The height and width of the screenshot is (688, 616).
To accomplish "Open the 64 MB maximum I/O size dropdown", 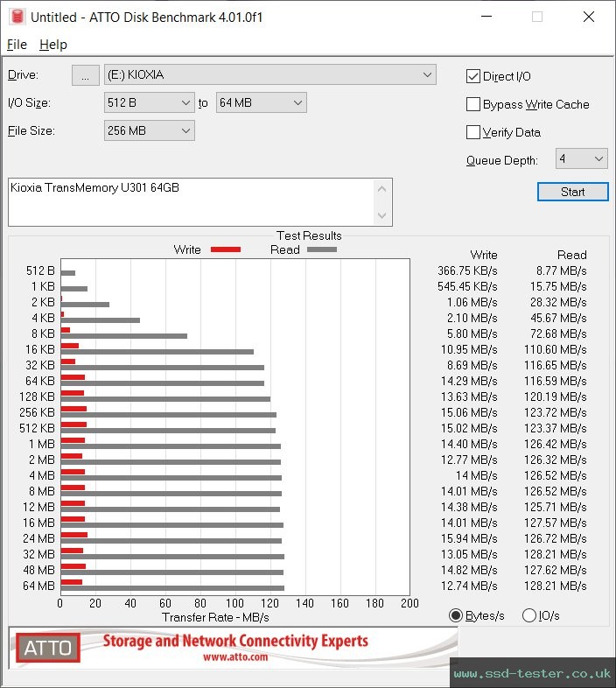I will [261, 102].
